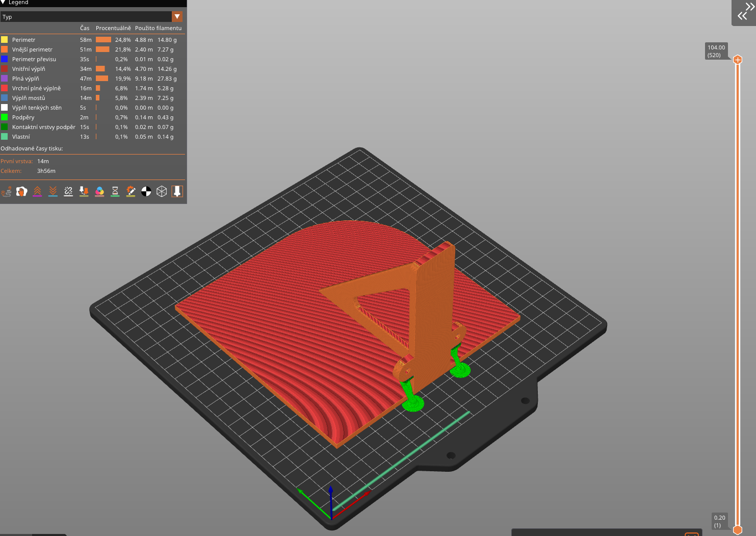Viewport: 756px width, 536px height.
Task: Click top layer slider handle at 104.00
Action: pyautogui.click(x=738, y=60)
